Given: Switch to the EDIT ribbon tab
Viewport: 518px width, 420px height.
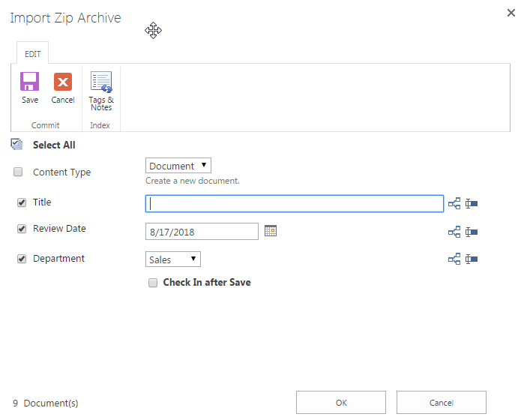Looking at the screenshot, I should pos(33,54).
